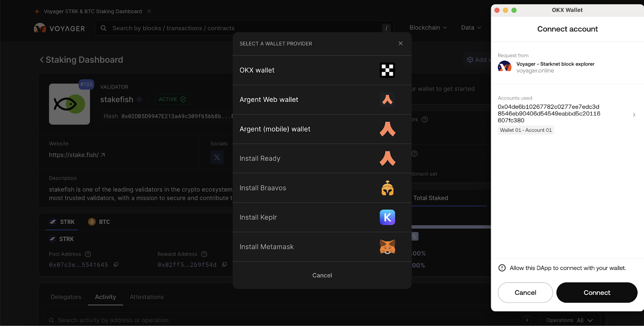Pick the Argent (mobile) wallet icon
This screenshot has height=326, width=644.
point(387,129)
